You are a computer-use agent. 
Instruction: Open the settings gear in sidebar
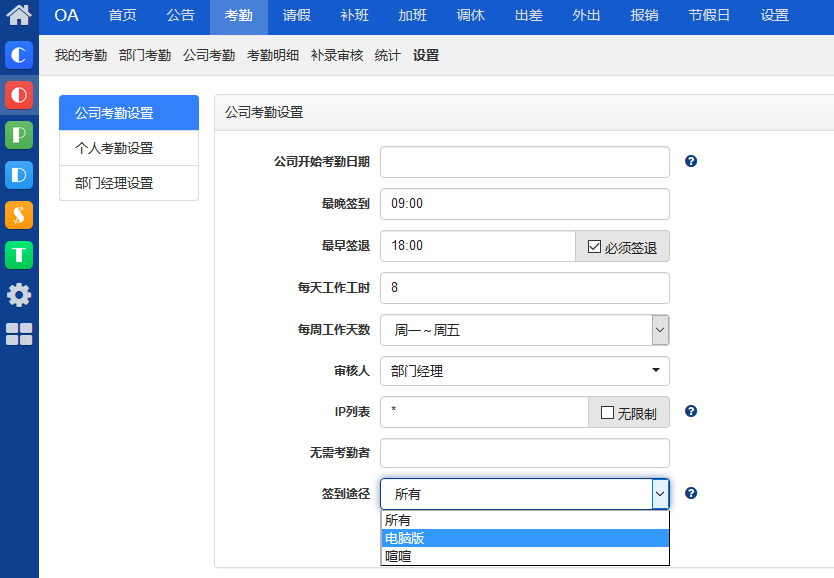(x=19, y=295)
